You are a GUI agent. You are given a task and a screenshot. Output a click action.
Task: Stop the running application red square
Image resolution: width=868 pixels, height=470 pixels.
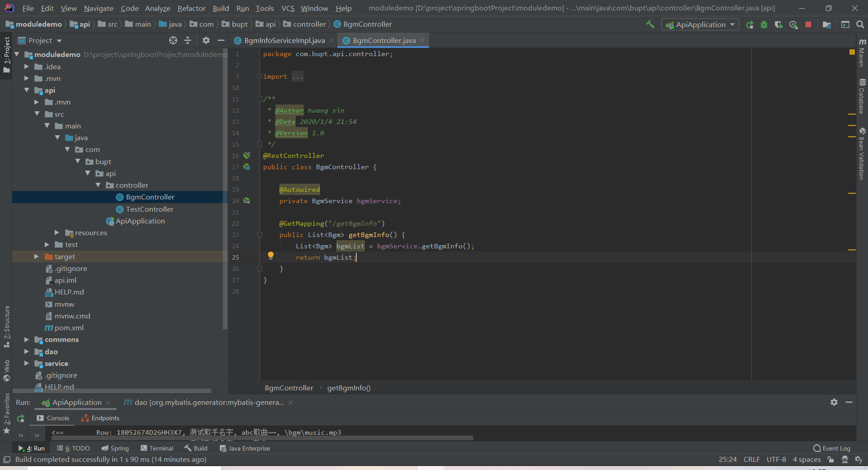(808, 25)
